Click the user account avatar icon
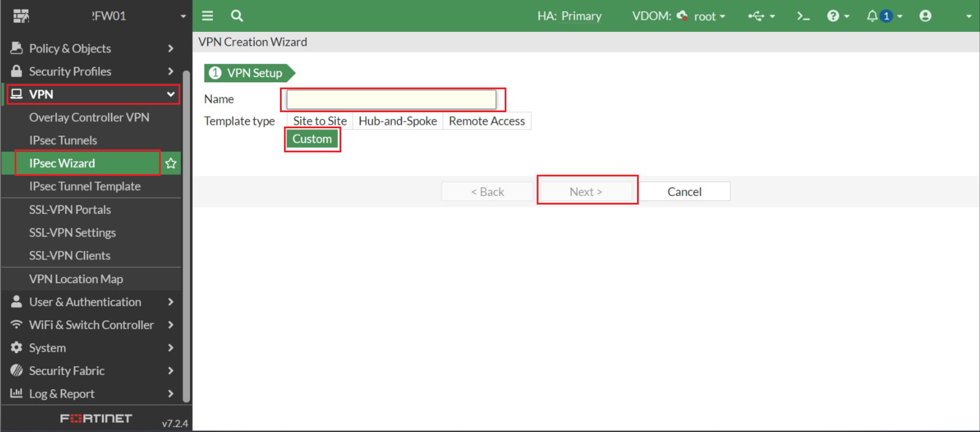Image resolution: width=980 pixels, height=432 pixels. 925,16
